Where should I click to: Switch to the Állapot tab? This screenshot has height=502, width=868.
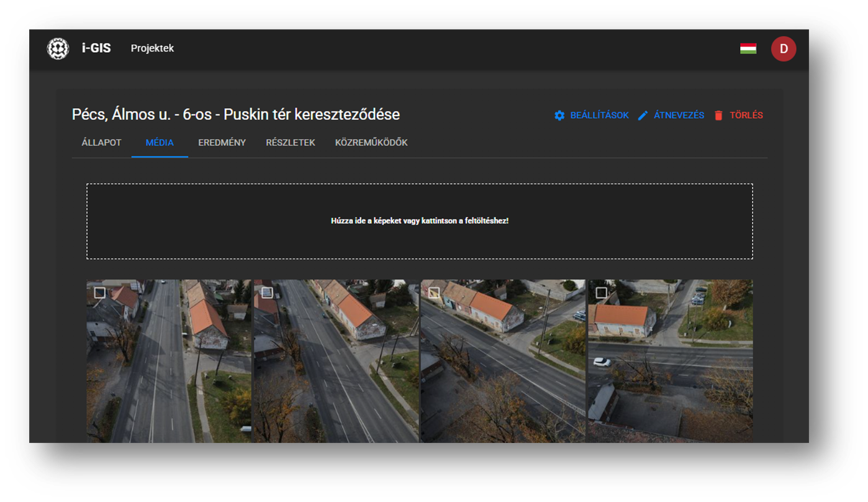coord(101,143)
